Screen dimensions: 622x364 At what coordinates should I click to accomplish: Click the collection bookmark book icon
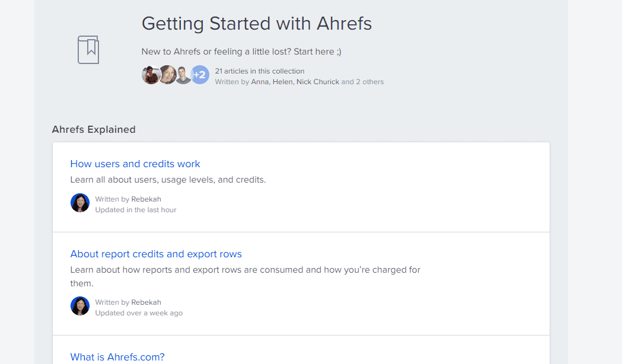[88, 50]
